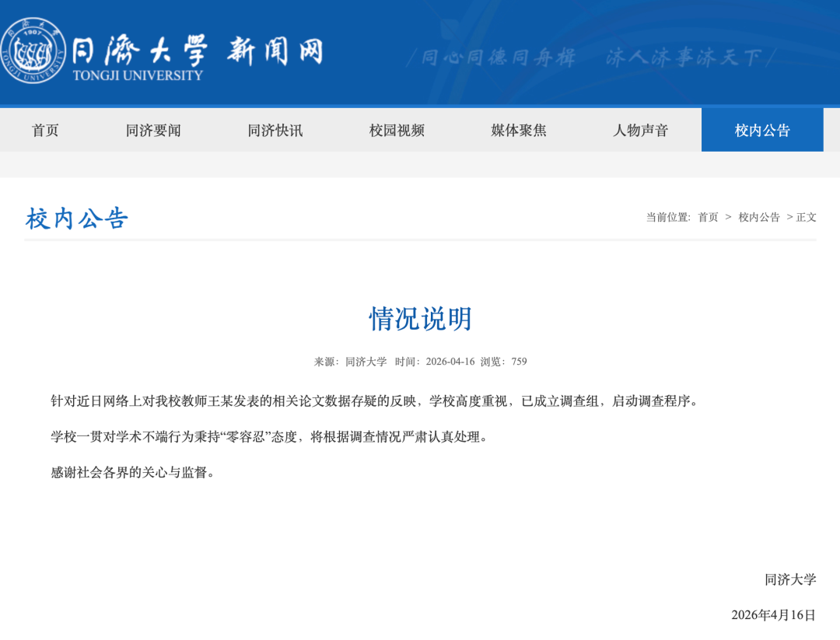
Task: Click 正文 at the end of the breadcrumb
Action: [x=805, y=218]
